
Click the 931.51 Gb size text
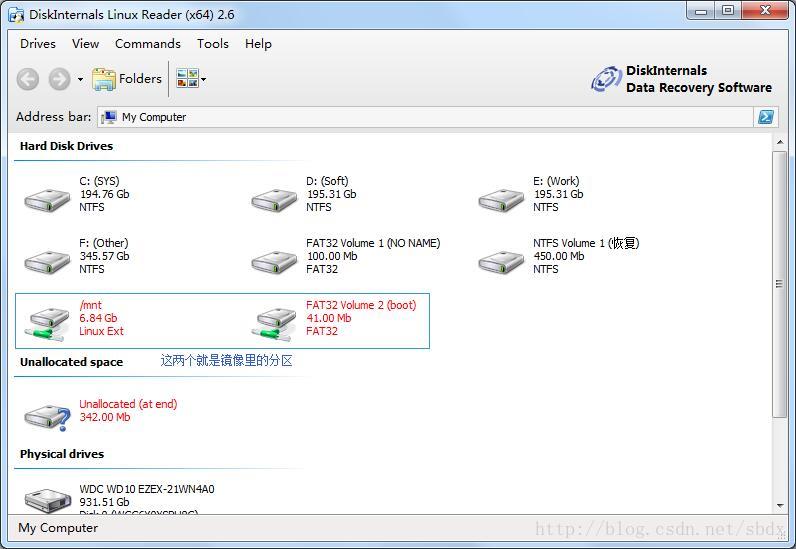coord(105,502)
